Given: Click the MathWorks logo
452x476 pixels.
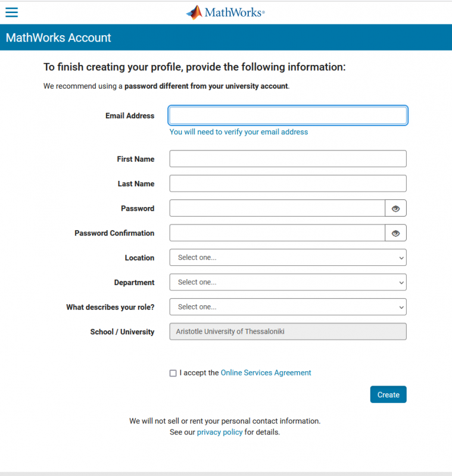Looking at the screenshot, I should click(x=225, y=12).
